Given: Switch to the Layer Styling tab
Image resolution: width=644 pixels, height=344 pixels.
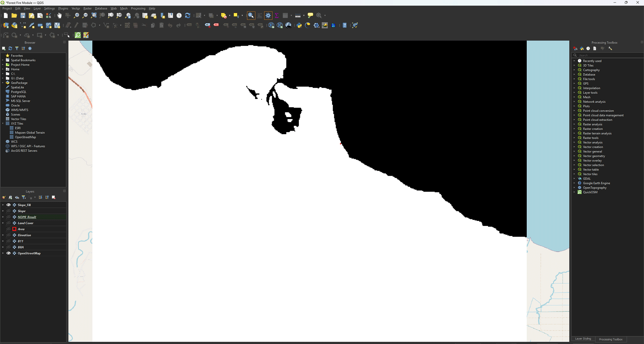Looking at the screenshot, I should point(583,339).
